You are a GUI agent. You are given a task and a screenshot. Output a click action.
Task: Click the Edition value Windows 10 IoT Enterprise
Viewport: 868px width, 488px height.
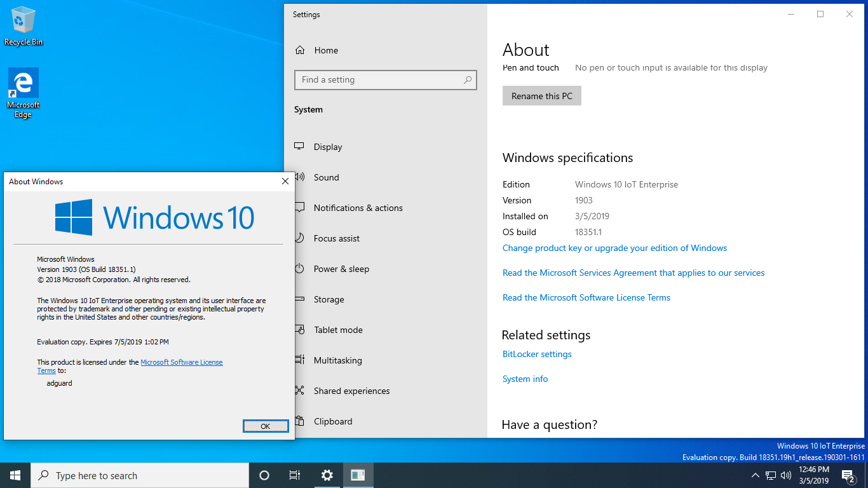627,184
